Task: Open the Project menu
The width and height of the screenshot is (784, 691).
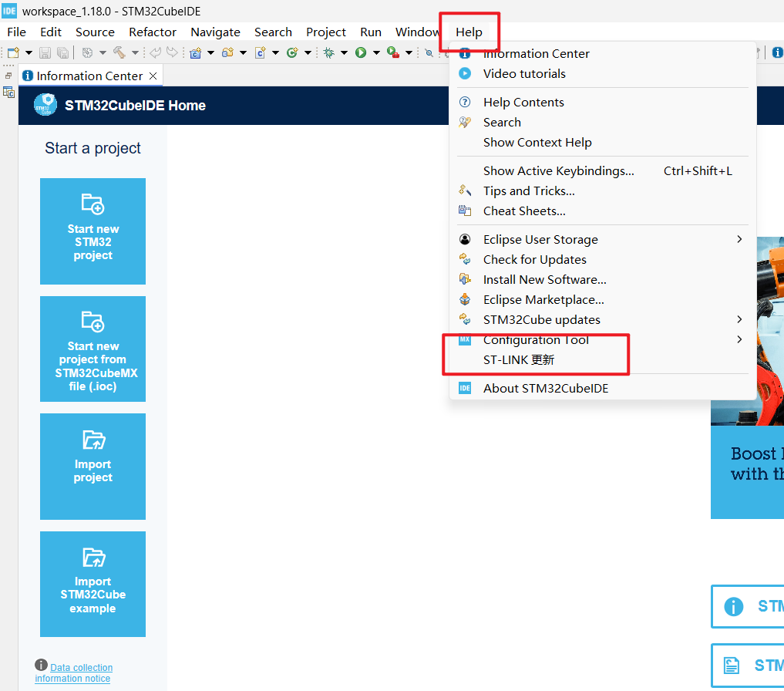Action: (x=326, y=32)
